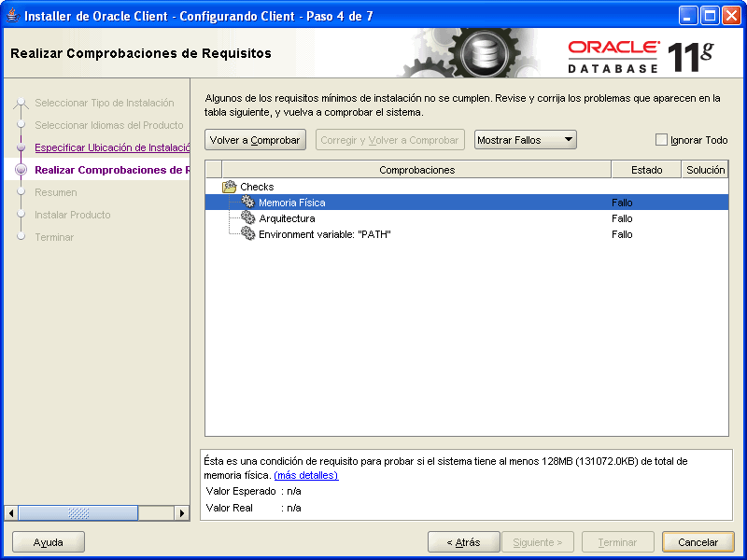Maximize the installer window

pos(710,16)
